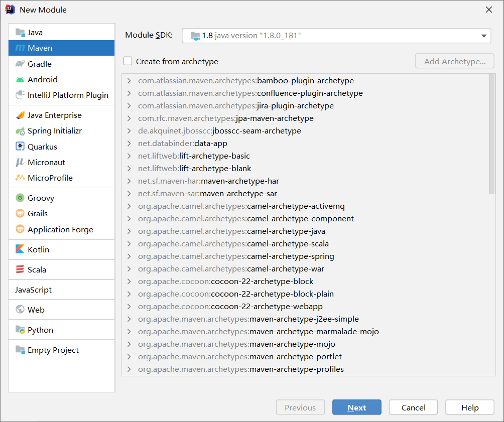
Task: Select Gradle module type
Action: pos(61,64)
